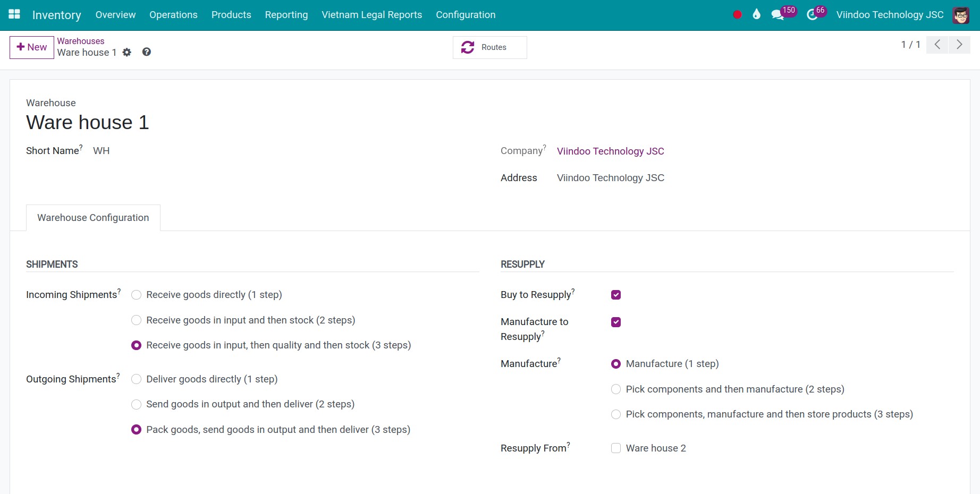Screen dimensions: 980x494
Task: Switch to Warehouse Configuration tab
Action: pyautogui.click(x=93, y=218)
